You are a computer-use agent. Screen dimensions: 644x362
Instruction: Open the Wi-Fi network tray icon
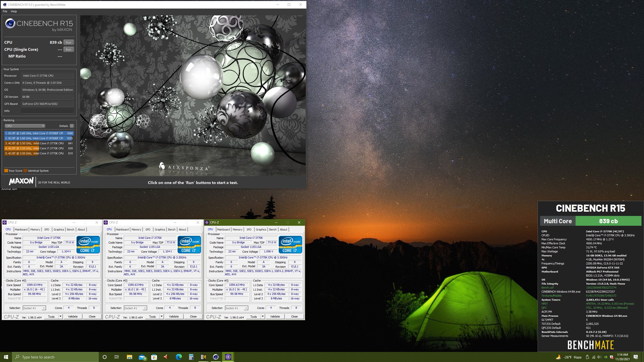pyautogui.click(x=593, y=357)
